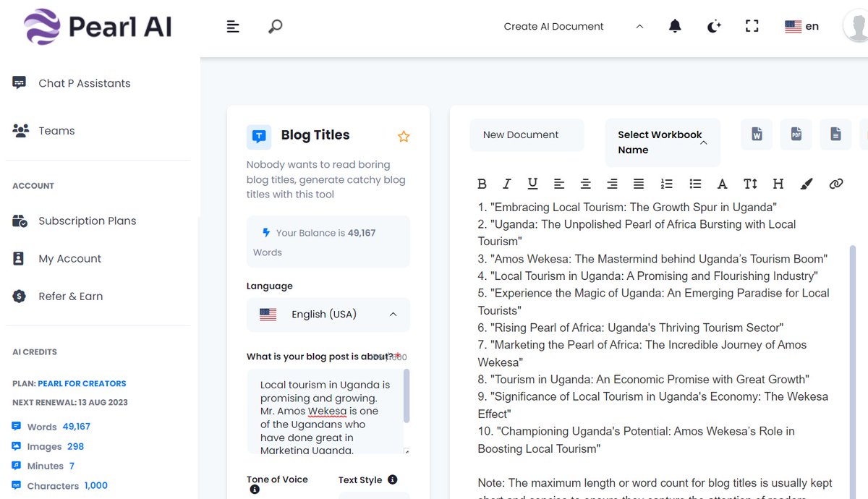The width and height of the screenshot is (868, 499).
Task: Apply bold formatting
Action: tap(482, 184)
